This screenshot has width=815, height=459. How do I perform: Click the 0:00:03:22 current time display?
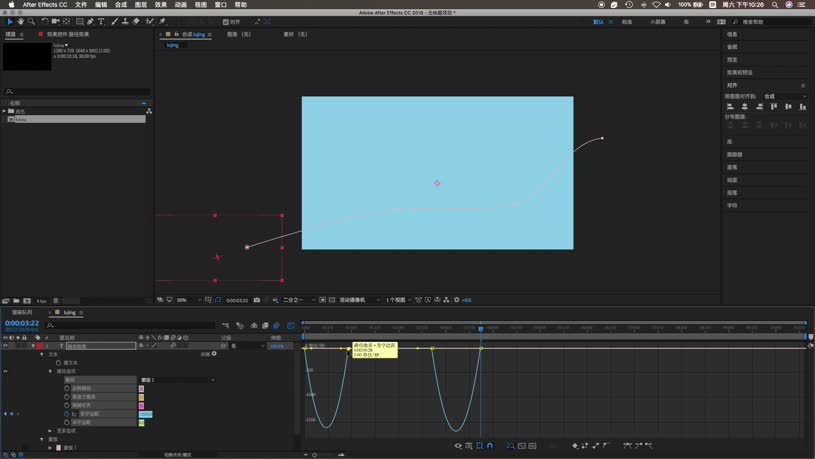click(x=22, y=323)
